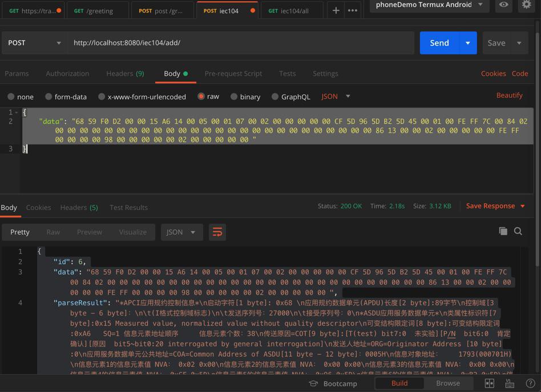The image size is (541, 392).
Task: Open help question mark icon
Action: point(530,383)
